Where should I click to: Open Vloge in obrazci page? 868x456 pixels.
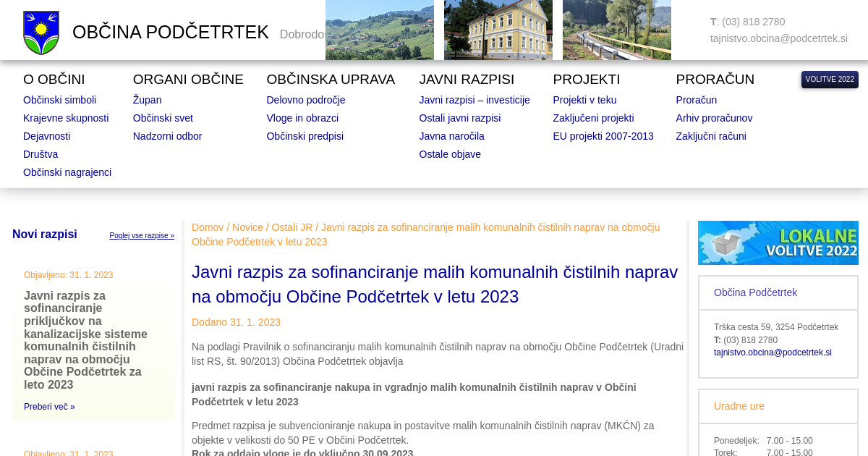point(302,118)
